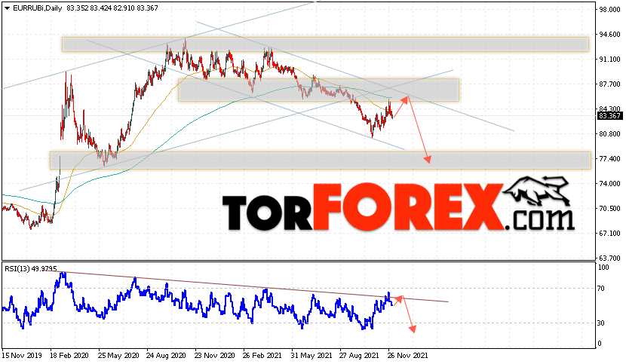
Task: Click the 98.000 price axis label
Action: (x=609, y=9)
